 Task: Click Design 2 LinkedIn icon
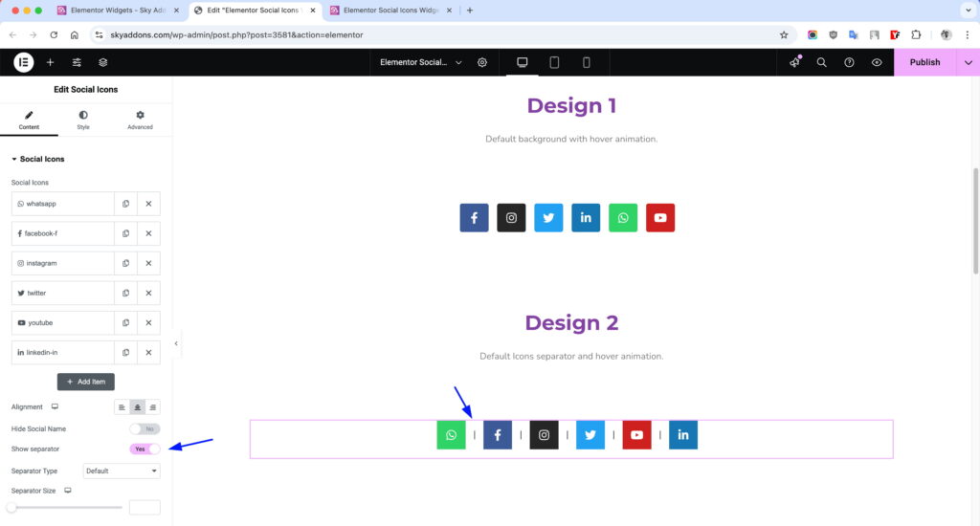(683, 435)
